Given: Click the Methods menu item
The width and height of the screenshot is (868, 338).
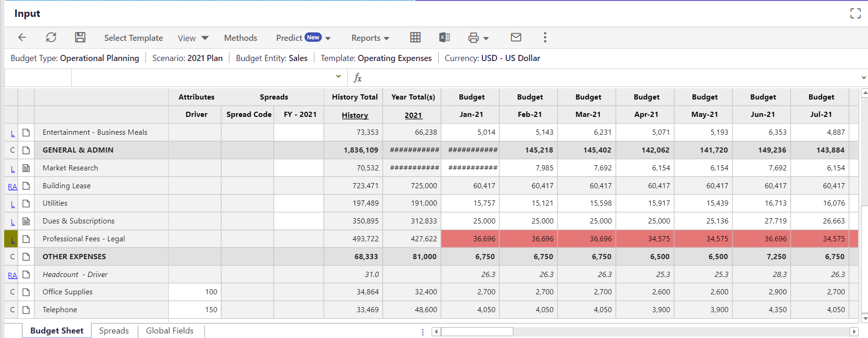Looking at the screenshot, I should pyautogui.click(x=241, y=38).
